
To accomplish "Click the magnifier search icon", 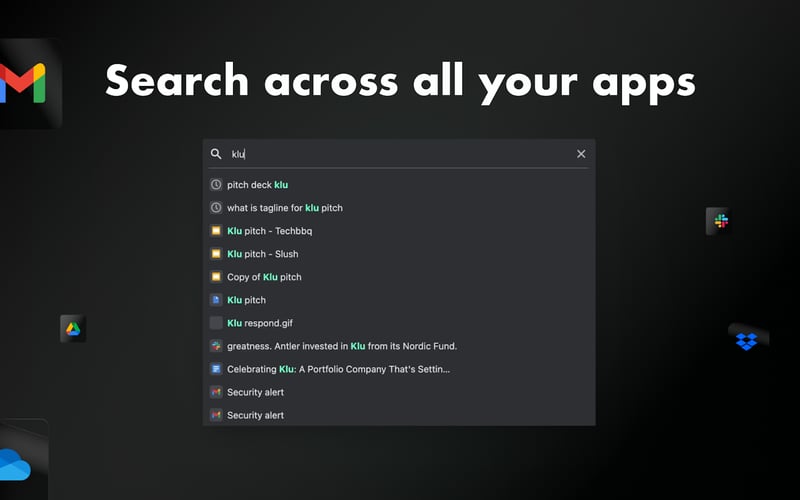I will click(x=216, y=154).
